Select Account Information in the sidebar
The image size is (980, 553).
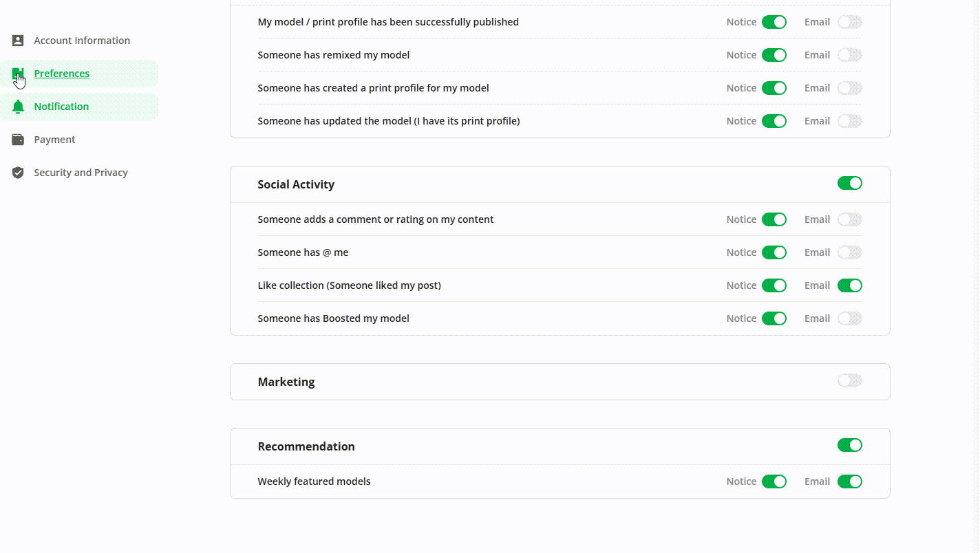[x=82, y=41]
